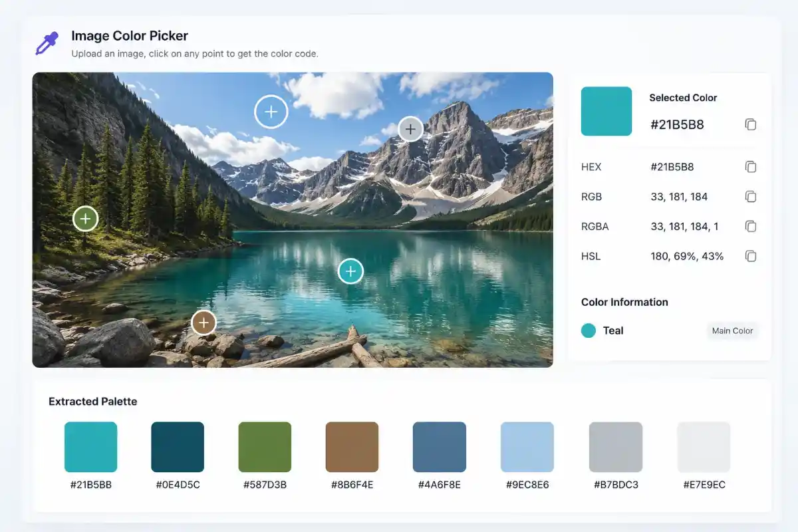Click the #587D3B palette label

265,485
